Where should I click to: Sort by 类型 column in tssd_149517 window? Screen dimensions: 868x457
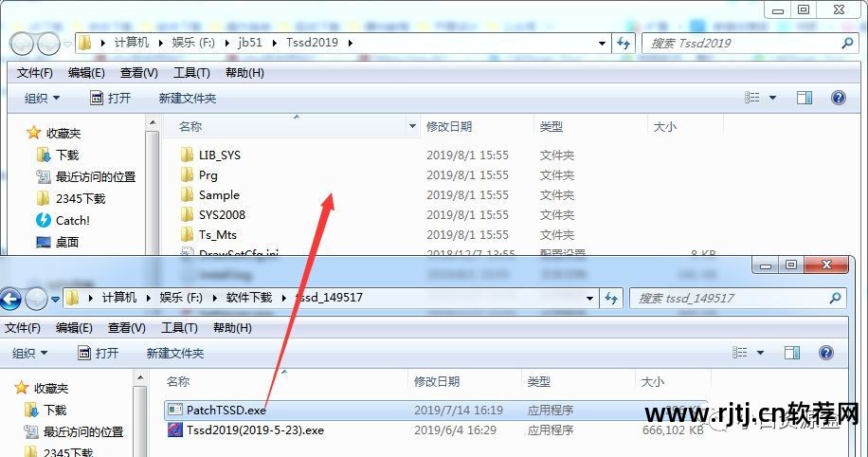point(539,381)
